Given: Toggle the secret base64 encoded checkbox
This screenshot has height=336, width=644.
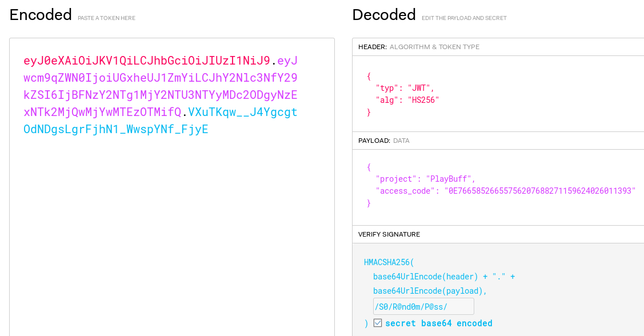Looking at the screenshot, I should point(378,323).
